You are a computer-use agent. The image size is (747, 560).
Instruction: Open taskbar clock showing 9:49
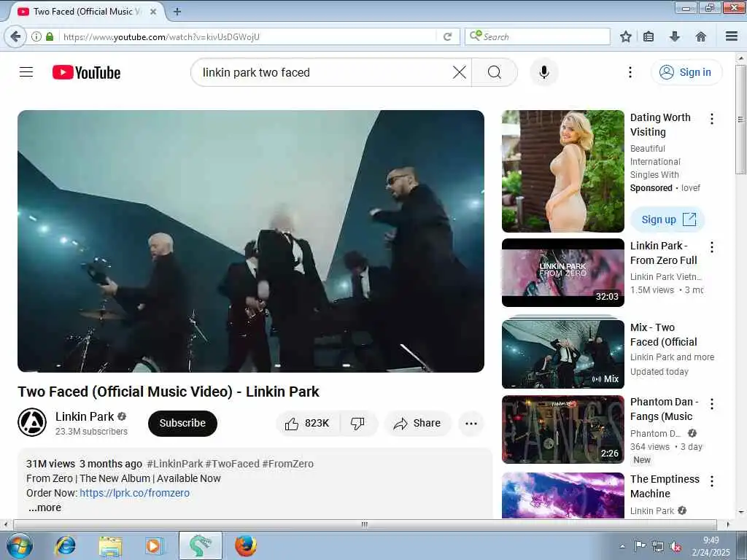[x=711, y=546]
